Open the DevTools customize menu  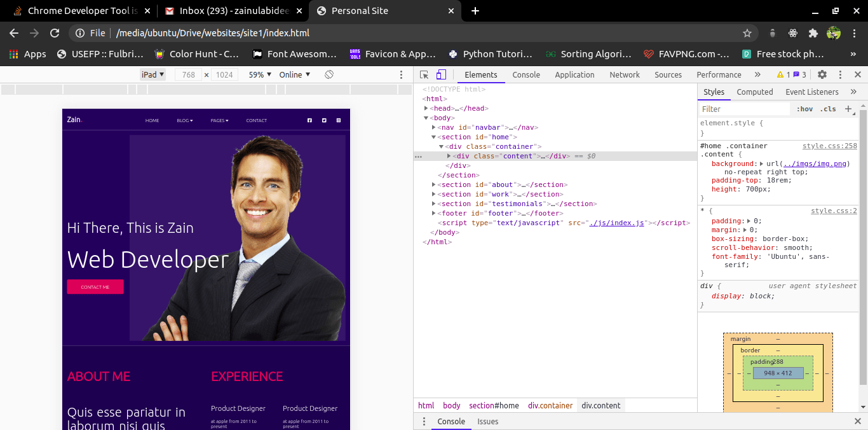(x=840, y=74)
